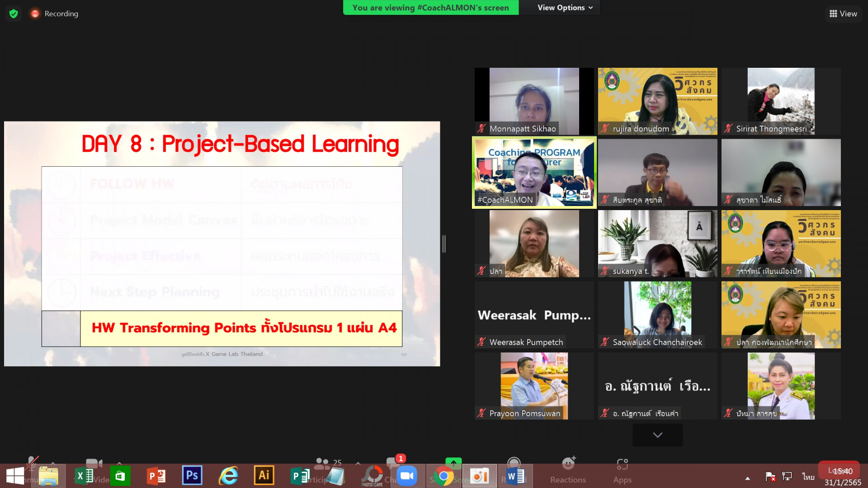Open network status tray icon
868x488 pixels.
pos(787,476)
